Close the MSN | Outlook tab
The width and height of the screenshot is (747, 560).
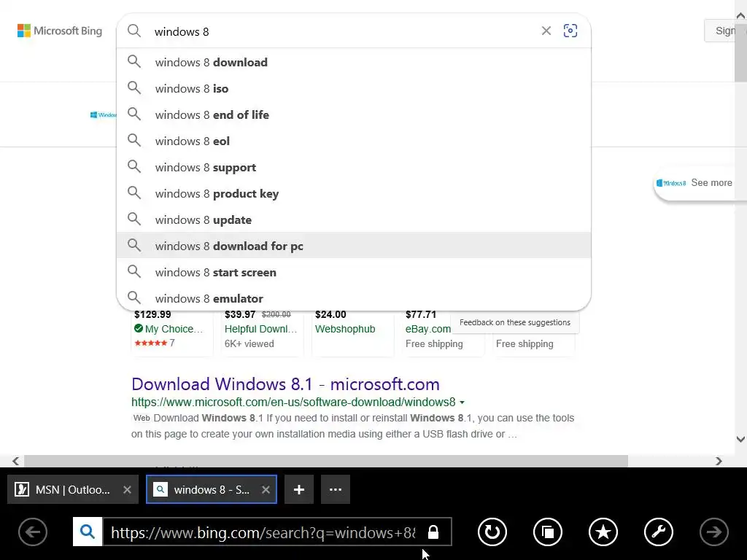[x=127, y=489]
